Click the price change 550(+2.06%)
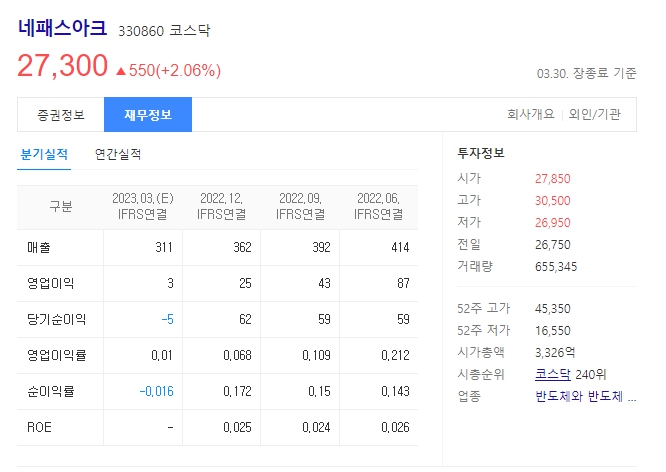This screenshot has width=666, height=472. tap(169, 71)
